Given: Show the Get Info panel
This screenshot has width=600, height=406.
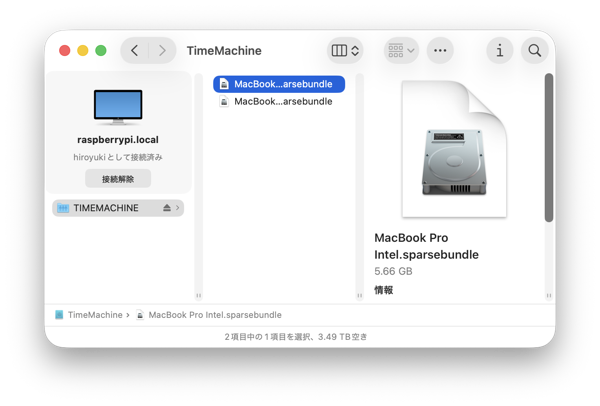Looking at the screenshot, I should tap(499, 50).
